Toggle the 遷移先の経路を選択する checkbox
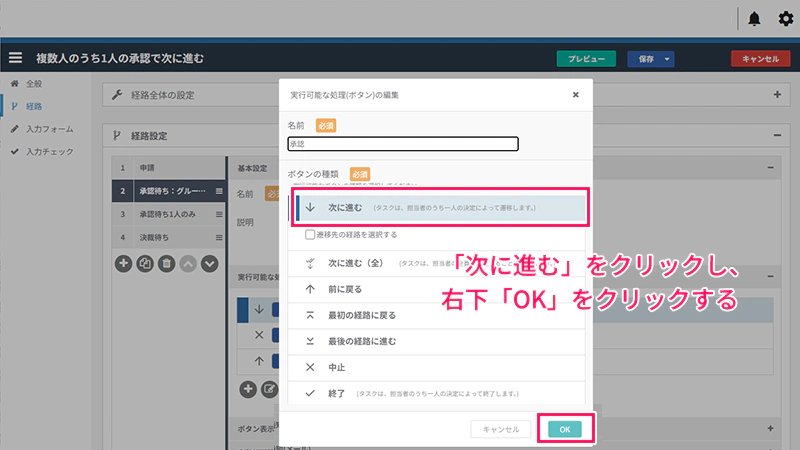Screen dimensions: 800x450 coord(310,235)
